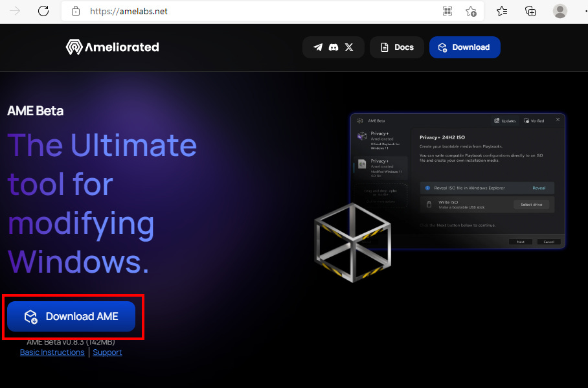Click the drag and drop .apbx area
Image resolution: width=588 pixels, height=388 pixels.
(380, 195)
